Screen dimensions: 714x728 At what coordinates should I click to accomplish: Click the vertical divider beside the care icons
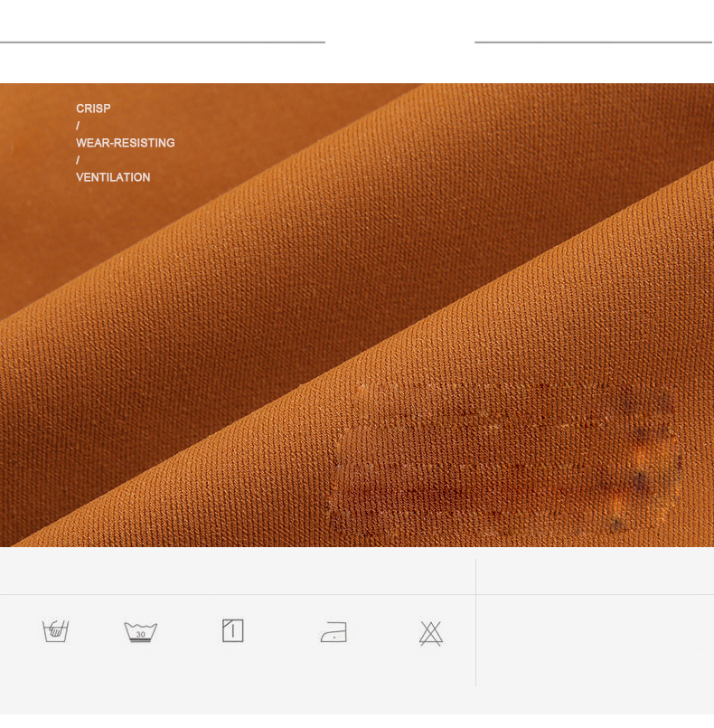[x=475, y=624]
